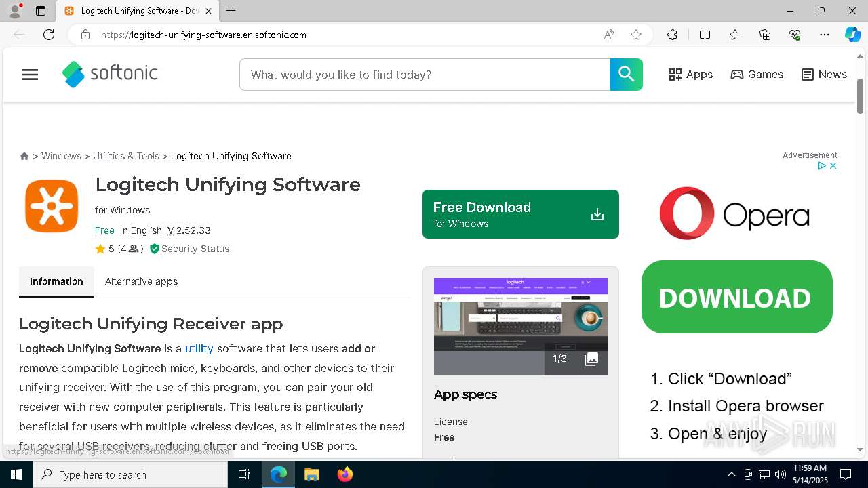Click the Opera logo in advertisement
The image size is (868, 488).
[x=734, y=213]
